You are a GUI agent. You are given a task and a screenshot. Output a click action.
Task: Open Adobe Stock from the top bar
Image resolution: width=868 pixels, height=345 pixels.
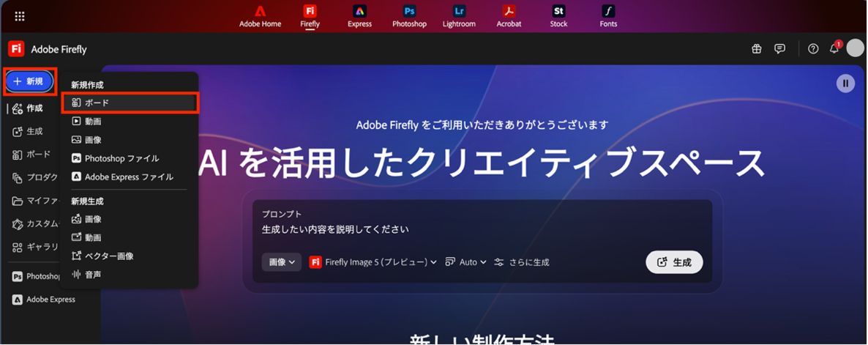(558, 17)
